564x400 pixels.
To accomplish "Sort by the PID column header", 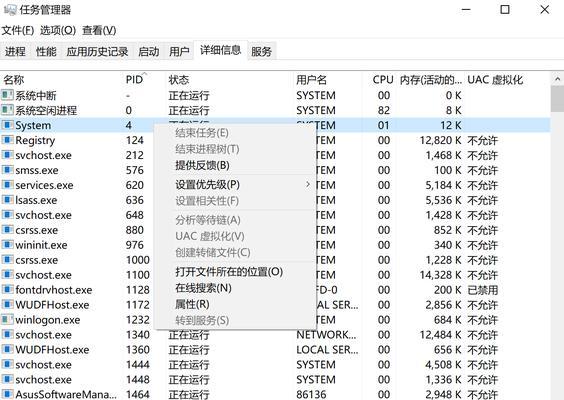I will click(134, 79).
